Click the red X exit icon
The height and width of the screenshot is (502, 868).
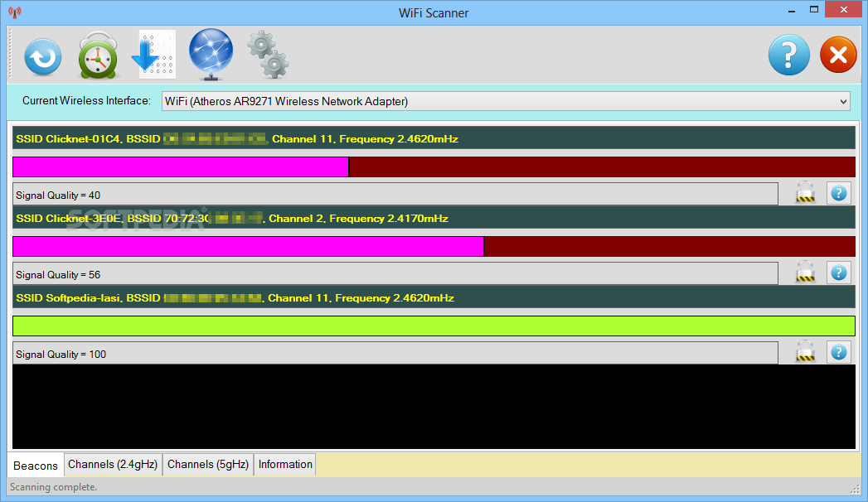[x=838, y=55]
